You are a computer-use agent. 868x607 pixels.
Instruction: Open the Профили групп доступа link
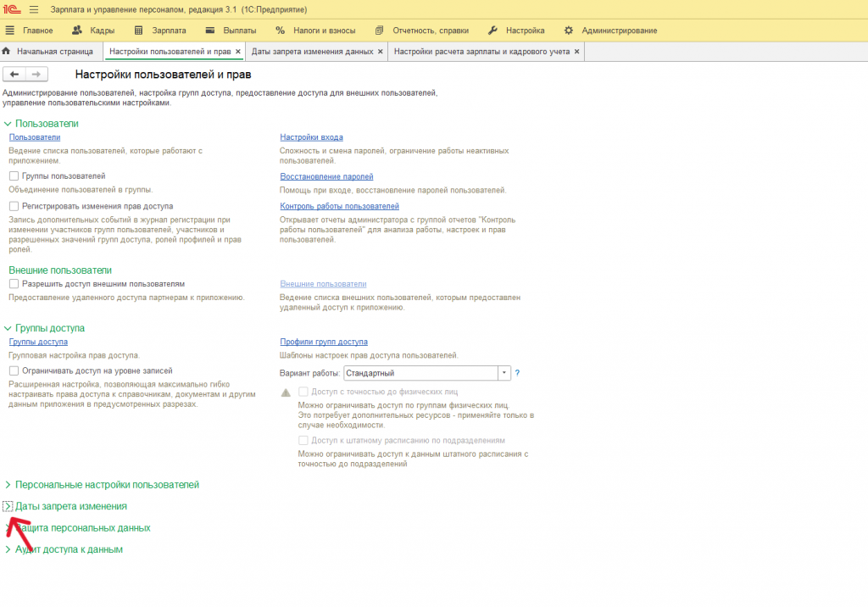pos(324,342)
